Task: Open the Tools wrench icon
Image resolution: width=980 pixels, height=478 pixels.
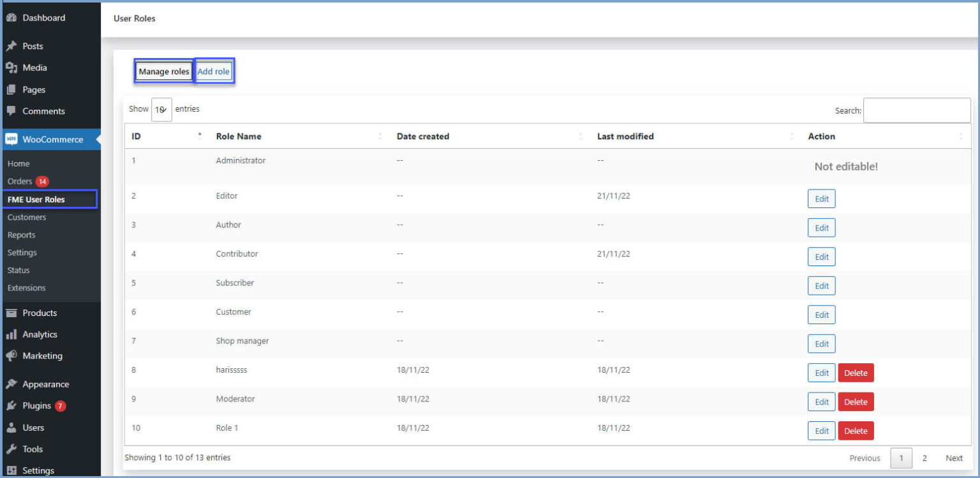Action: [11, 449]
